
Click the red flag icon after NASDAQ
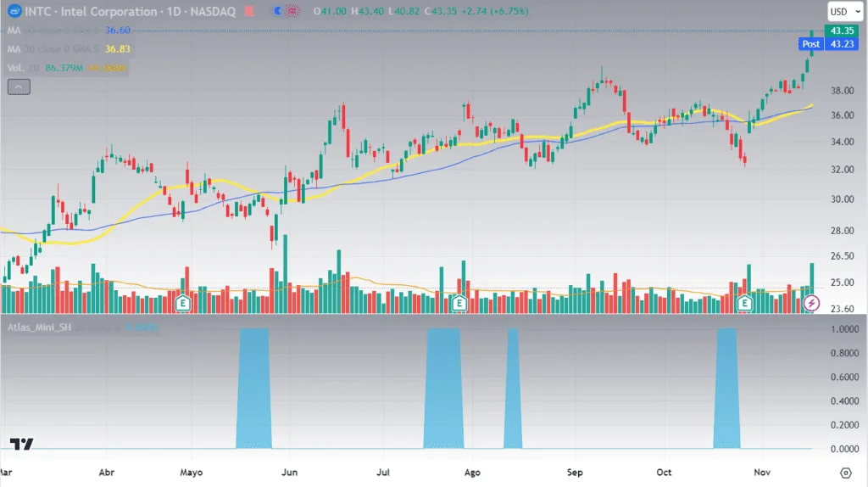(250, 11)
